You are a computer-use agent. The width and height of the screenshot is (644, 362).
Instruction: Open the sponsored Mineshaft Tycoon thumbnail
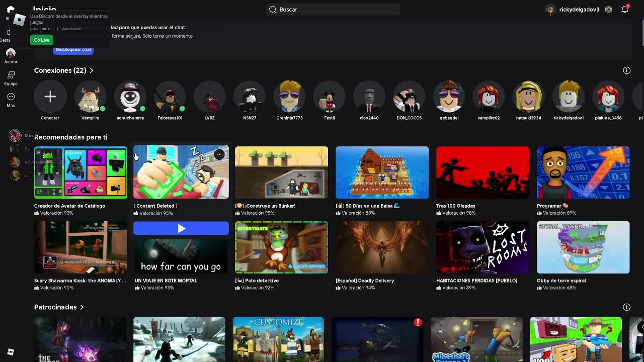[476, 339]
